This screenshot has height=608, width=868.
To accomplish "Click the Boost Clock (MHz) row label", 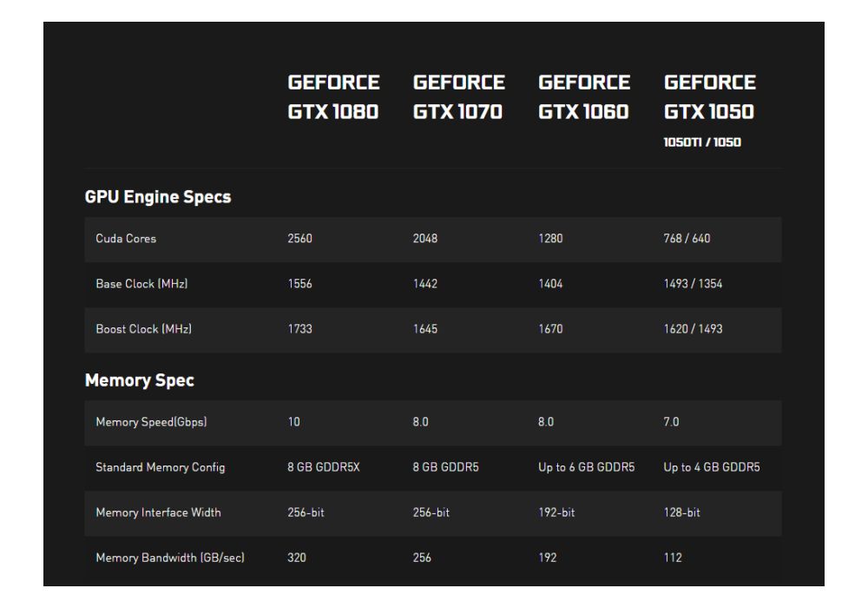I will pos(143,330).
